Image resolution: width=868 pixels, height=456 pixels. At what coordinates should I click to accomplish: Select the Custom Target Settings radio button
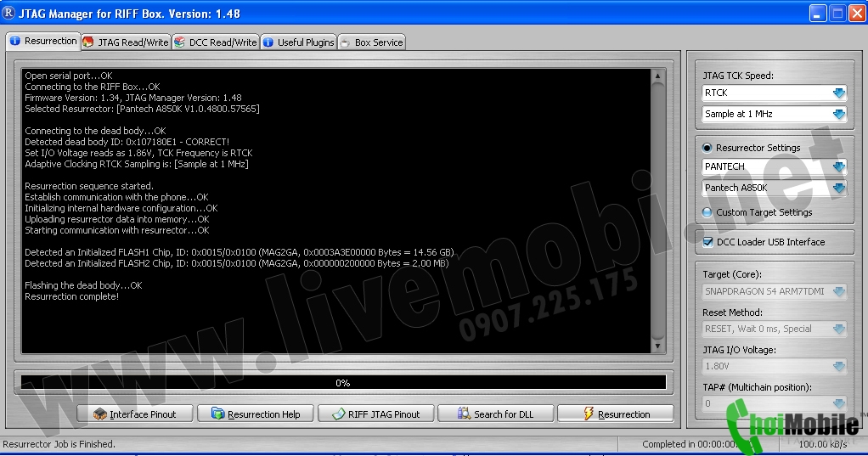(707, 212)
